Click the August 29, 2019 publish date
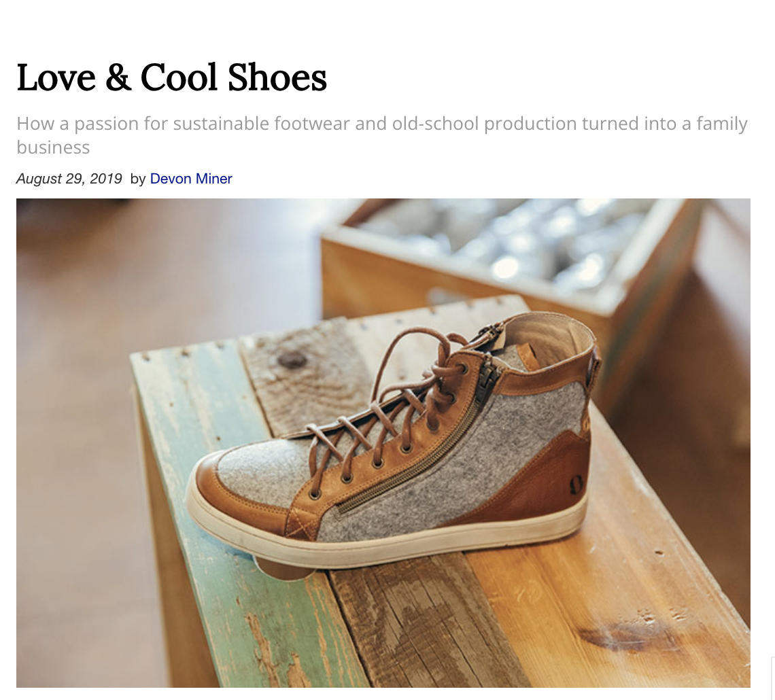 tap(69, 179)
